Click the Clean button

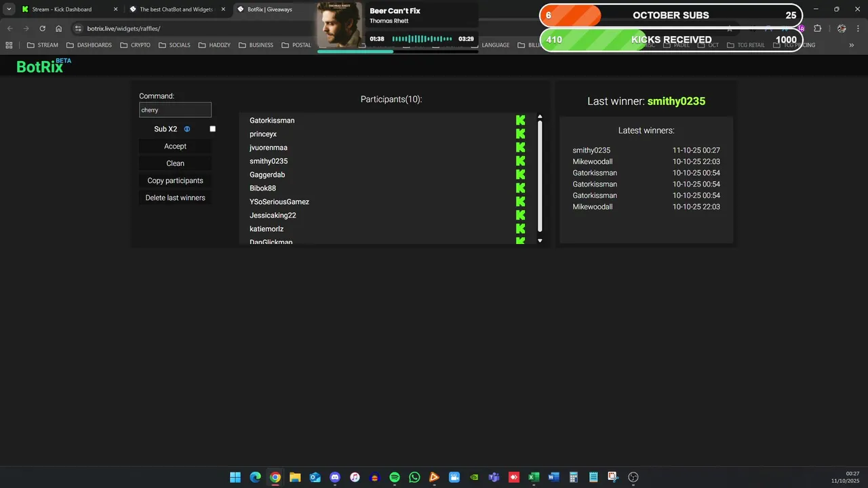click(175, 163)
